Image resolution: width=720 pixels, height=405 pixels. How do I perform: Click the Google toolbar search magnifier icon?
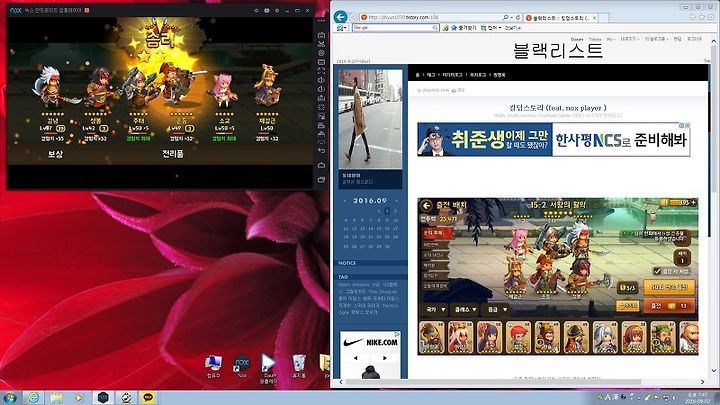[435, 28]
